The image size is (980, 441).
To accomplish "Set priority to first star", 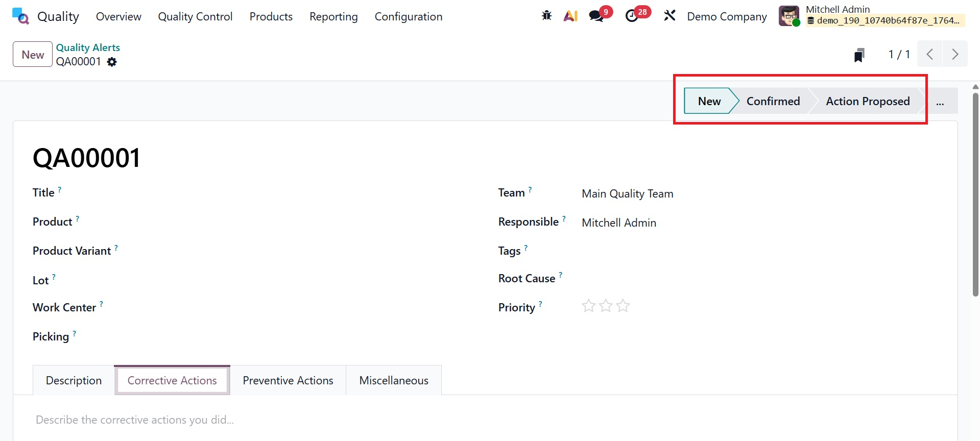I will click(x=589, y=306).
